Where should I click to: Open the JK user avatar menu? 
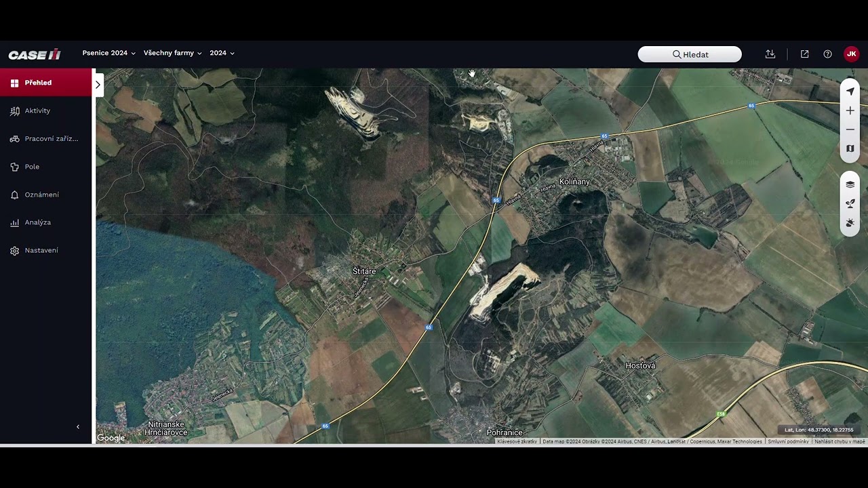[851, 54]
